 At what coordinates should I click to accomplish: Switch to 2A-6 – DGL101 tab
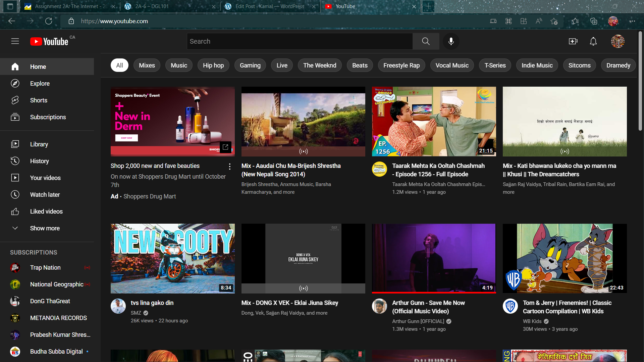(169, 6)
